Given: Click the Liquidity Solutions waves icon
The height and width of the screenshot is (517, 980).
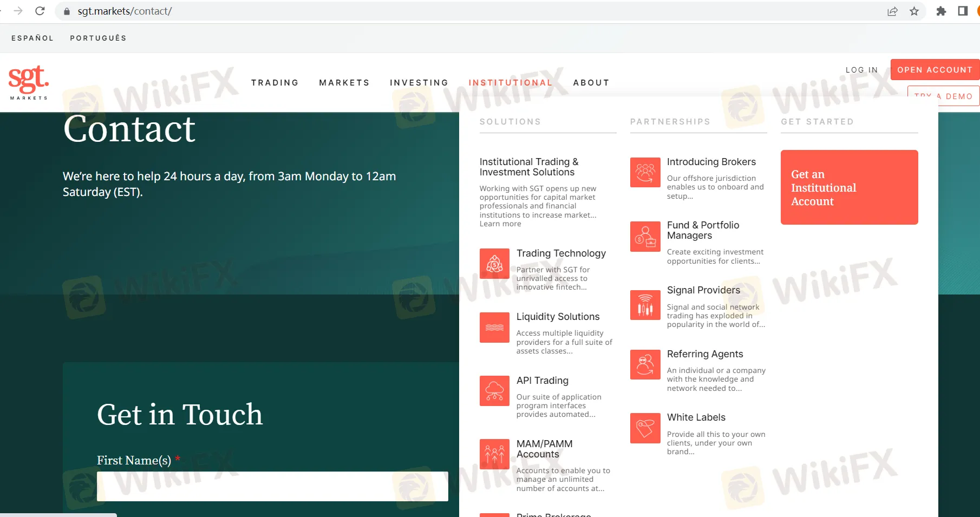Looking at the screenshot, I should (494, 328).
